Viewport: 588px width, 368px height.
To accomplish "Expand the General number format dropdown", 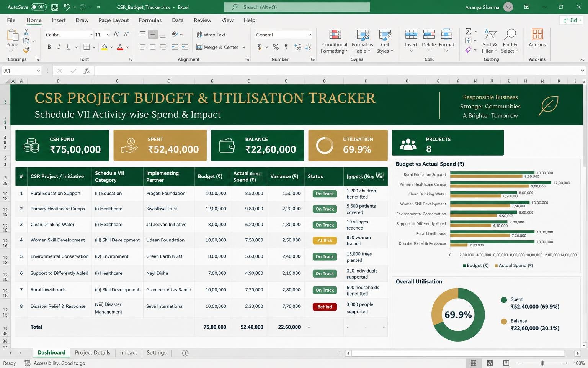I will coord(310,35).
